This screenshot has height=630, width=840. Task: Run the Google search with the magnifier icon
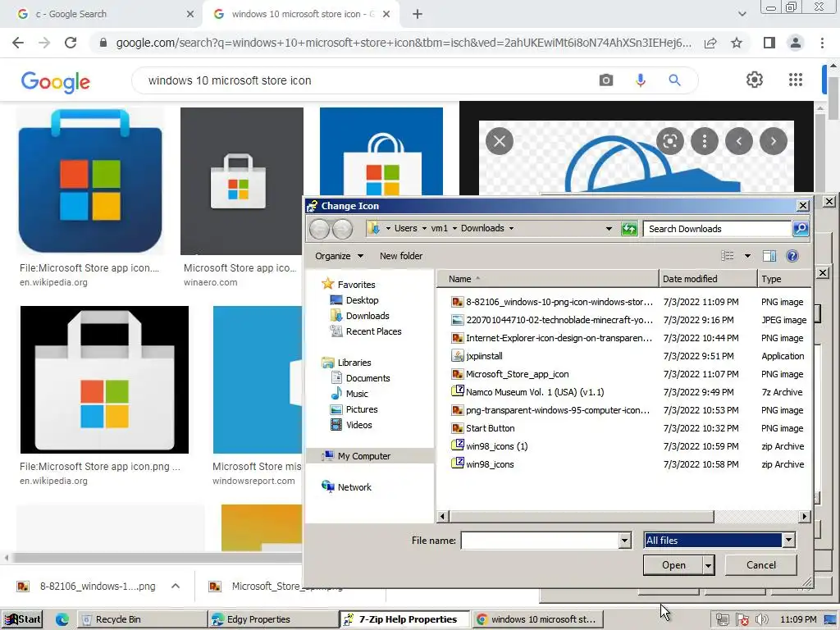coord(674,80)
